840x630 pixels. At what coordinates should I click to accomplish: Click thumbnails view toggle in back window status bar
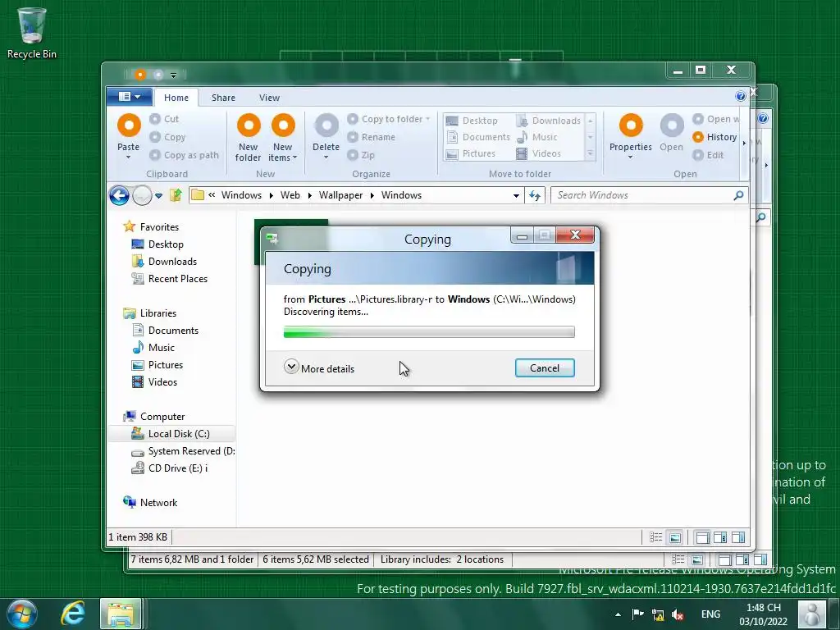tap(697, 559)
